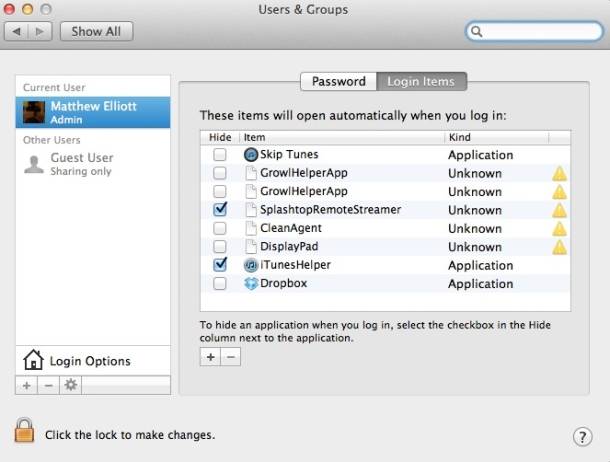Image resolution: width=610 pixels, height=462 pixels.
Task: Click the Application kind for Dropbox
Action: tap(480, 284)
